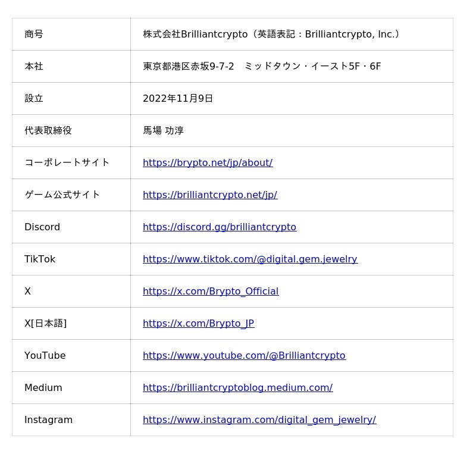Open the Instagram digital_gem_jewelry link
The width and height of the screenshot is (476, 454).
[x=259, y=420]
